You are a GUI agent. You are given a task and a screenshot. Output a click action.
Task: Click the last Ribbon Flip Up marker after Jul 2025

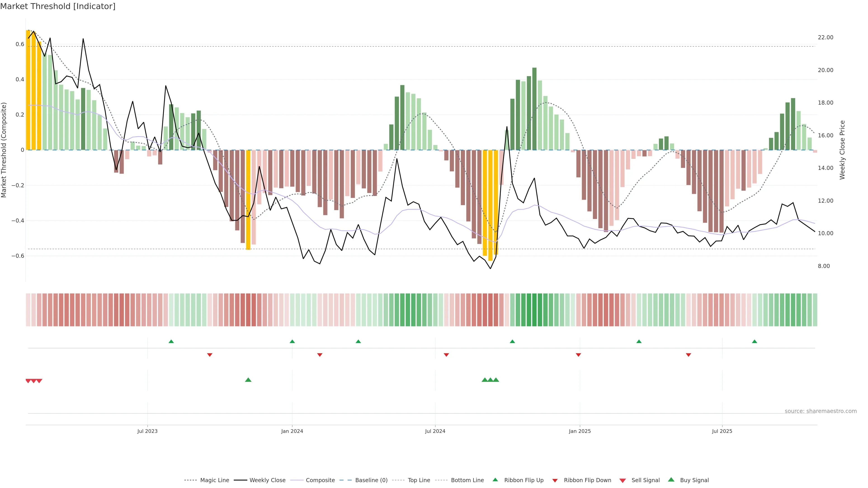coord(755,342)
